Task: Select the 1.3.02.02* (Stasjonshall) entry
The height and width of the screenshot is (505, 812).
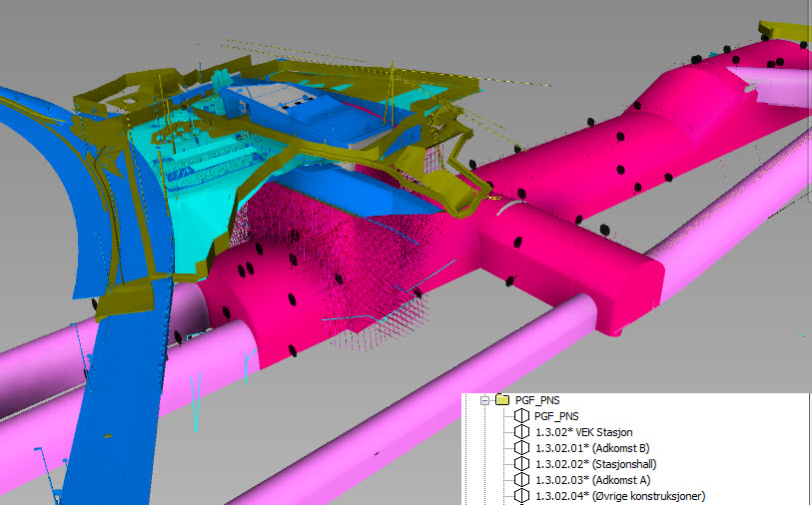Action: tap(595, 464)
